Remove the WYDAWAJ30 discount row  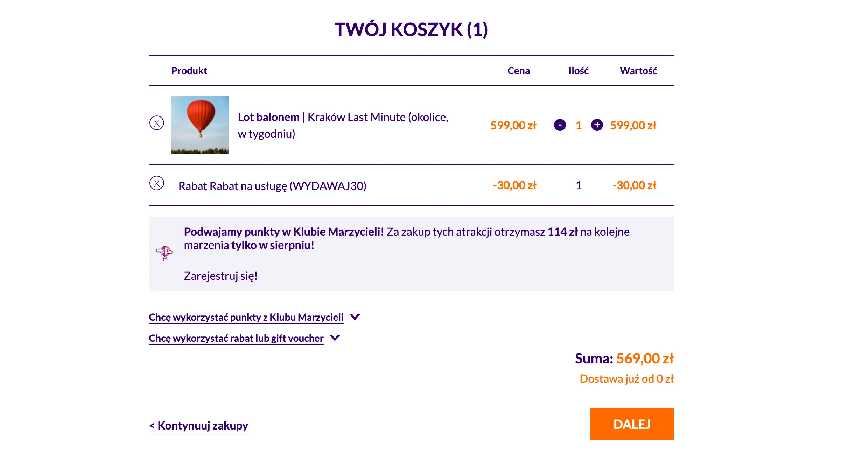click(x=157, y=183)
